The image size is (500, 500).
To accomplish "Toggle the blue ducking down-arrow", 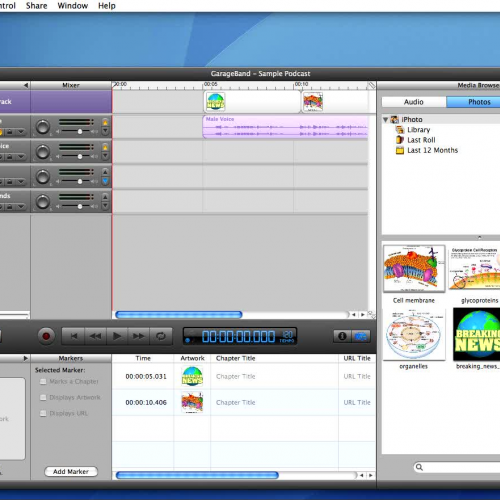I will click(x=105, y=181).
